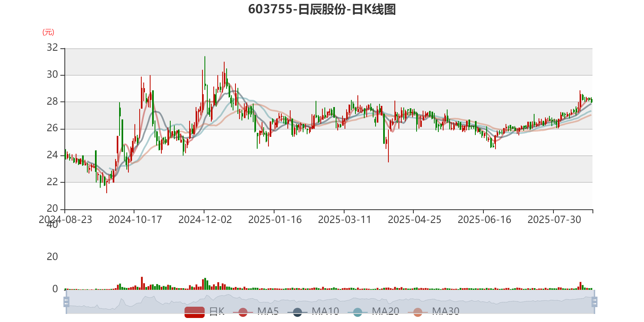
Task: Toggle the MA5 line legend
Action: (256, 312)
